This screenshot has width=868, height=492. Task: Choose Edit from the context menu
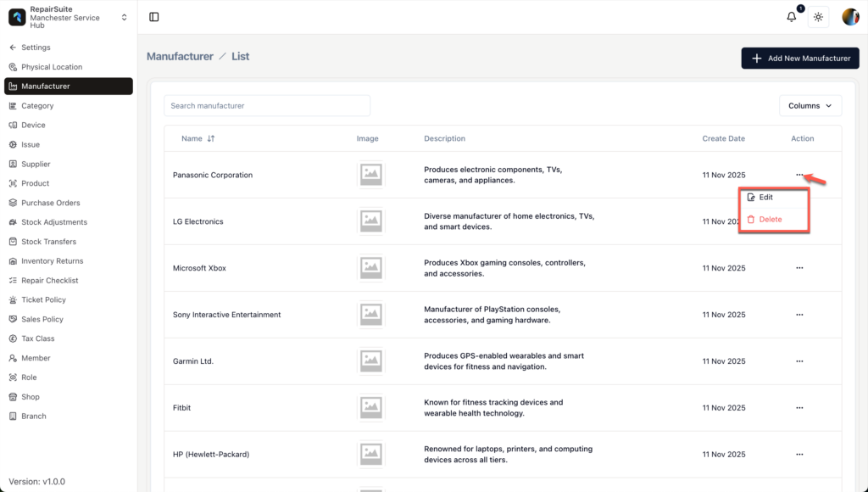[x=765, y=198]
